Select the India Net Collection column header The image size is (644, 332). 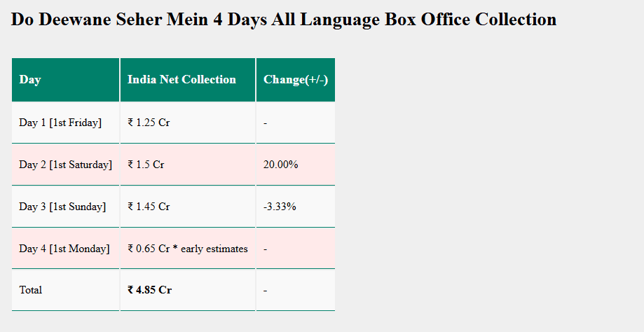(181, 80)
